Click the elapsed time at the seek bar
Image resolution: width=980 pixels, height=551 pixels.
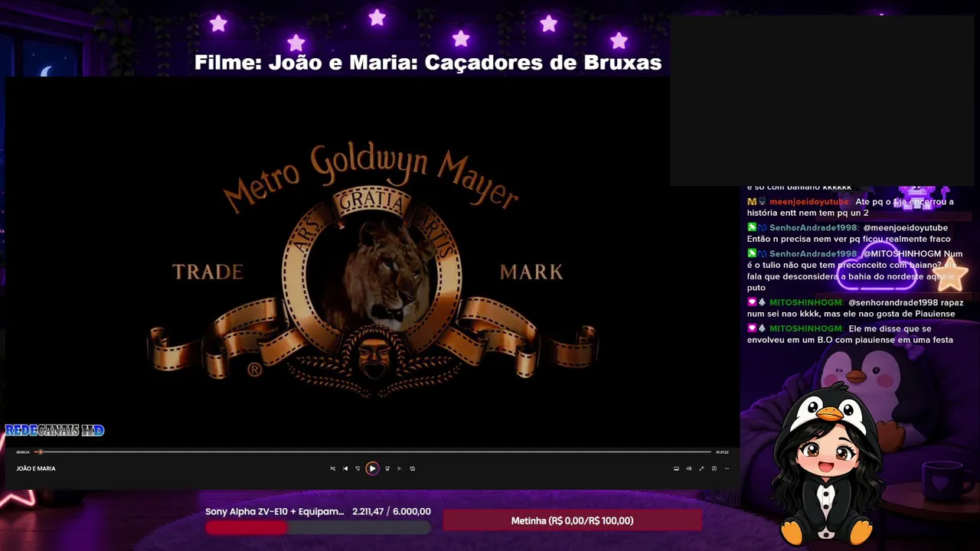pyautogui.click(x=23, y=452)
